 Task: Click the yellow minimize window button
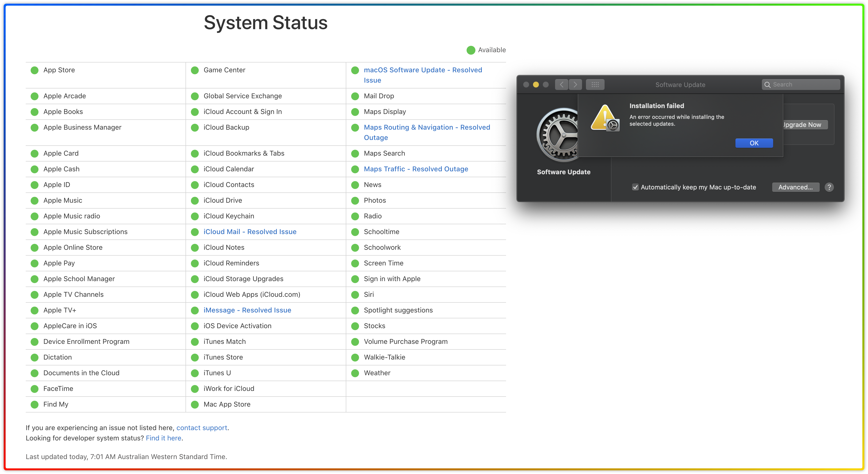(536, 85)
